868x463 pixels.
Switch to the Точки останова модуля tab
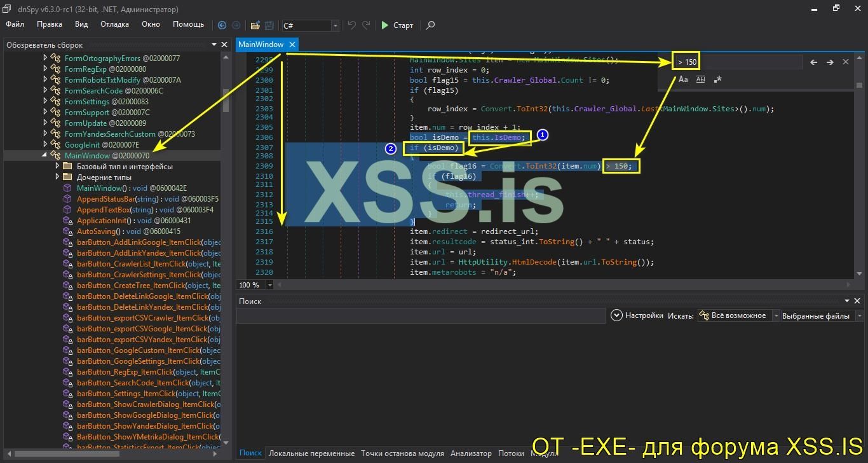[x=402, y=453]
